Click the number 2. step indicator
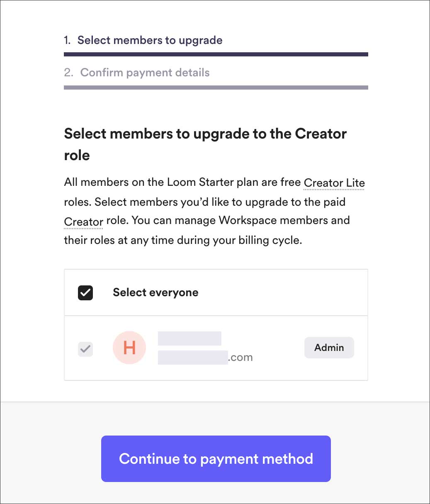This screenshot has width=430, height=504. pos(68,73)
